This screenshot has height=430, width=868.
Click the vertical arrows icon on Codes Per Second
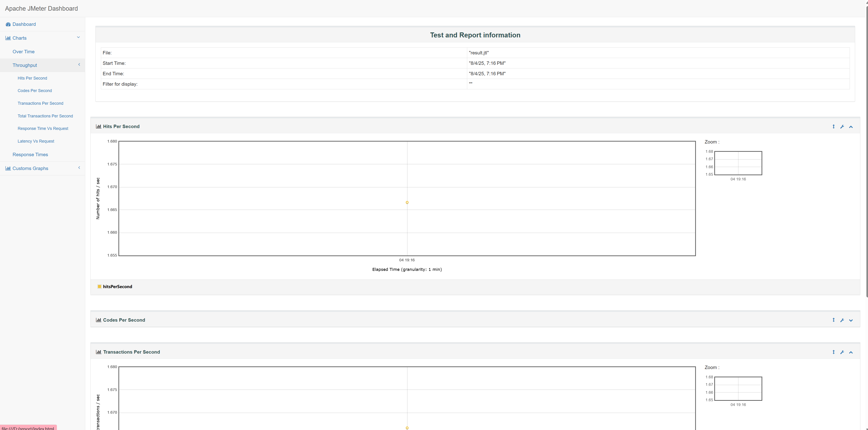click(834, 320)
